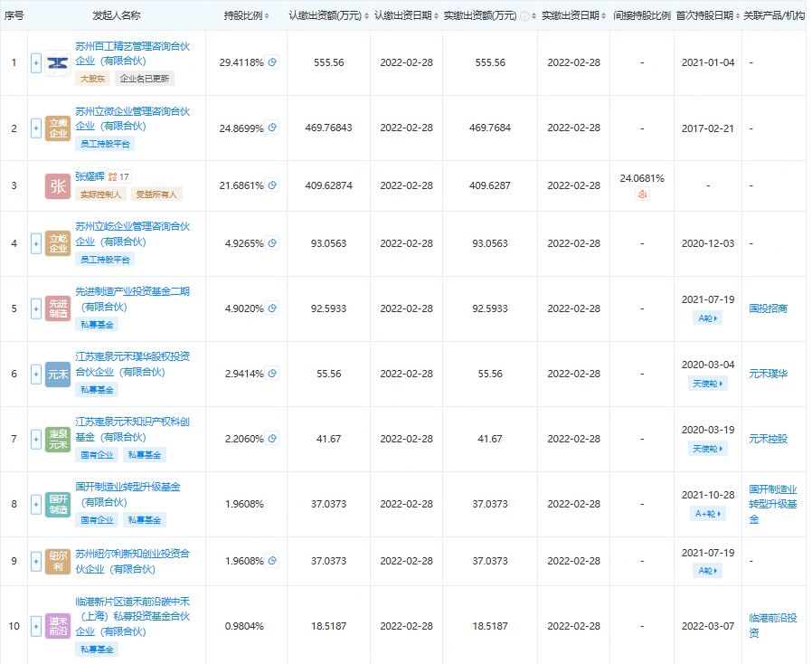The width and height of the screenshot is (812, 664).
Task: Click the follow icon beside 张耀辉
Action: click(x=112, y=177)
